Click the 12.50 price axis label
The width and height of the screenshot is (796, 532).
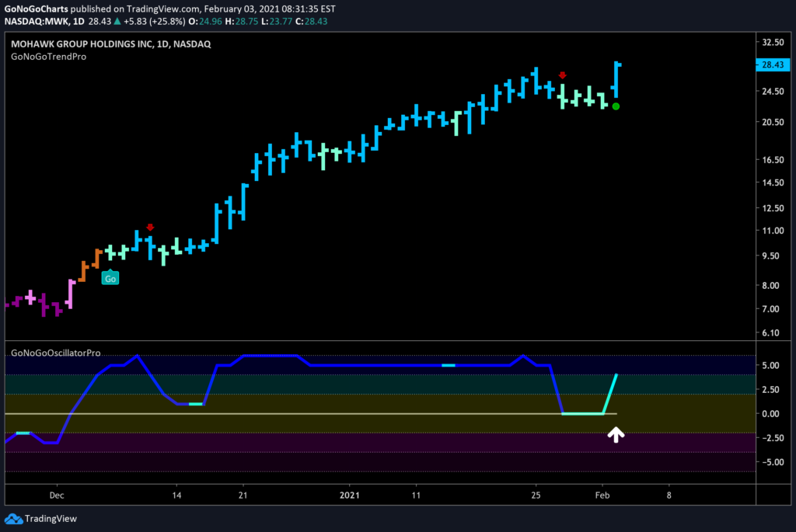tap(773, 208)
